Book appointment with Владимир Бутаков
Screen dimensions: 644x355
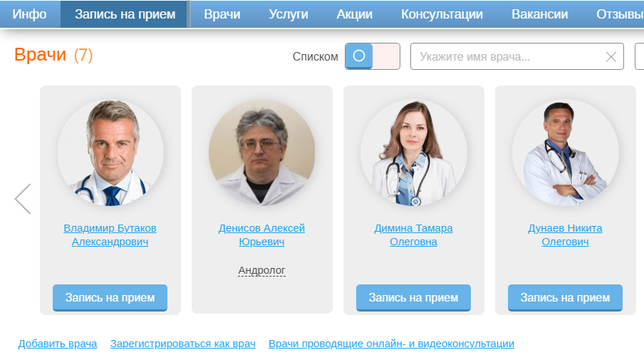click(110, 297)
